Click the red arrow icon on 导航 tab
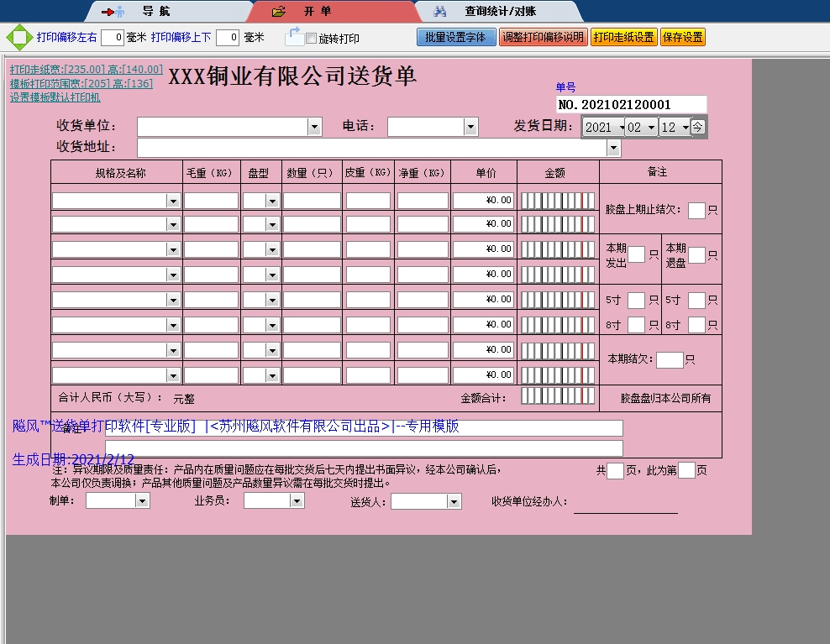The height and width of the screenshot is (644, 830). click(108, 11)
